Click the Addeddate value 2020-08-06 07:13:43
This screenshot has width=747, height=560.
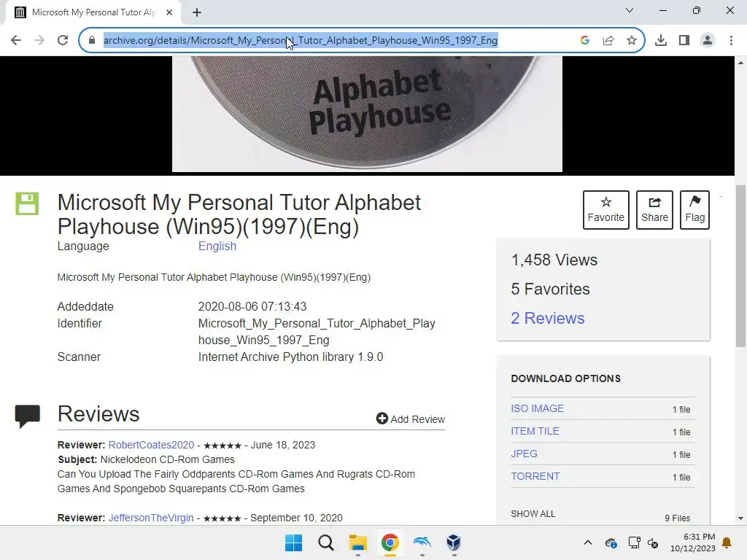coord(252,306)
